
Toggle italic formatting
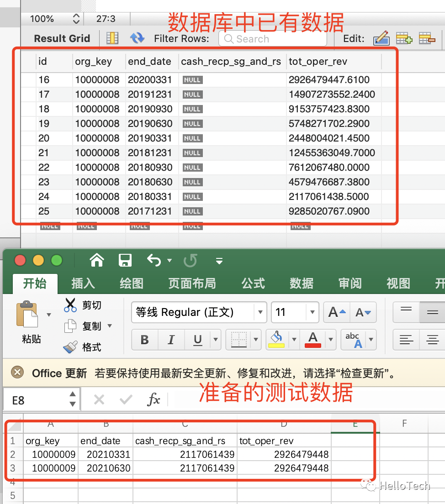click(171, 340)
